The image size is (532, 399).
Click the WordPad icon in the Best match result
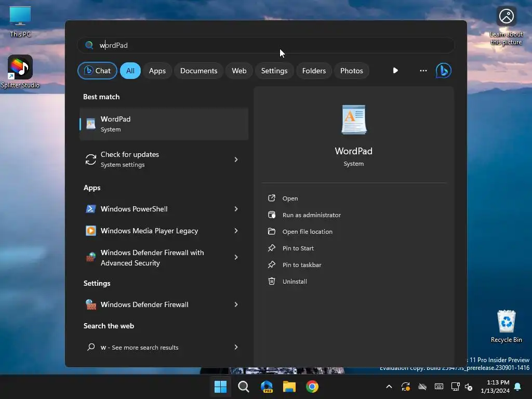(x=90, y=124)
